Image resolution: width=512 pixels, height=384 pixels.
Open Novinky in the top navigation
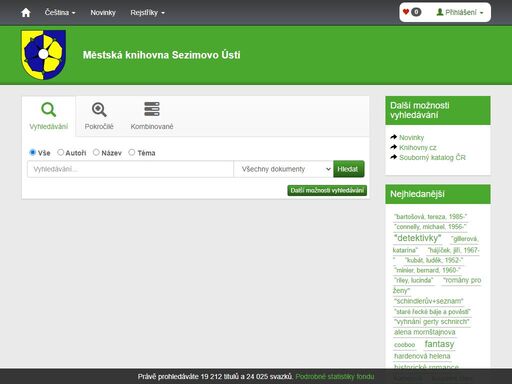103,13
